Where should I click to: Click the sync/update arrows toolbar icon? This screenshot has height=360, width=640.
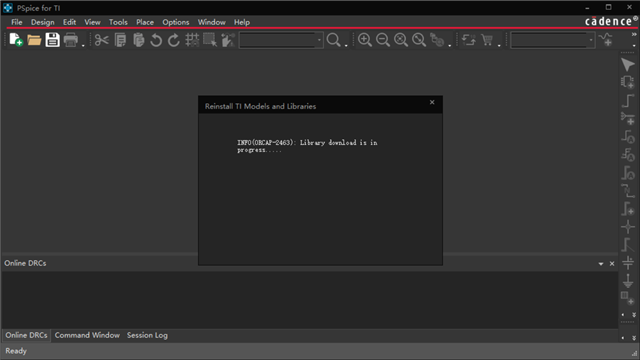coord(469,40)
